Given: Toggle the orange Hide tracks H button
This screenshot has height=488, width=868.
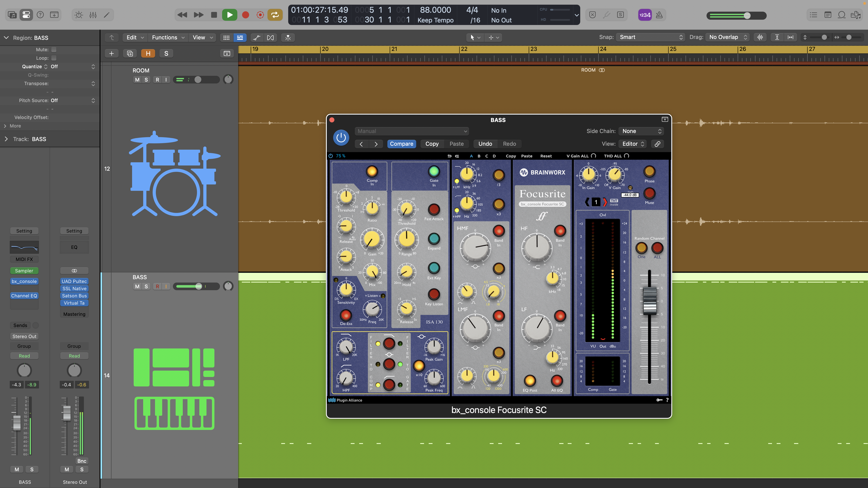Looking at the screenshot, I should [148, 54].
